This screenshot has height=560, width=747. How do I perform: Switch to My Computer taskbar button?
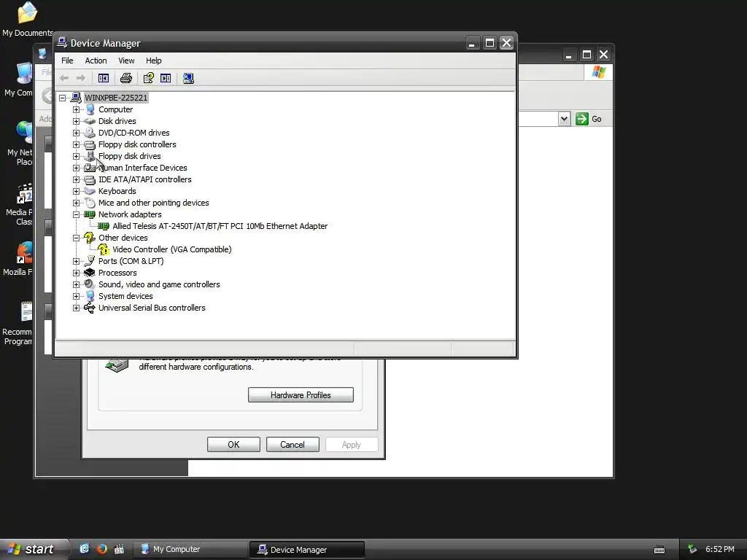click(190, 549)
